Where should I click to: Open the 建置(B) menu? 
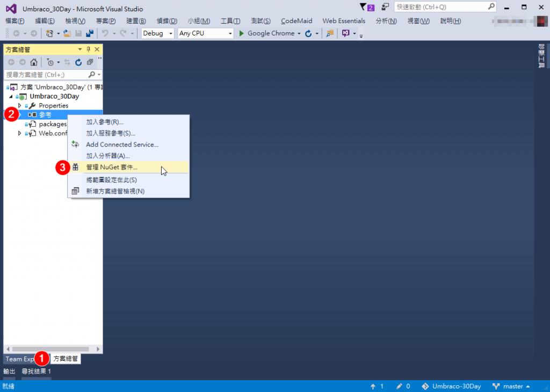tap(136, 21)
